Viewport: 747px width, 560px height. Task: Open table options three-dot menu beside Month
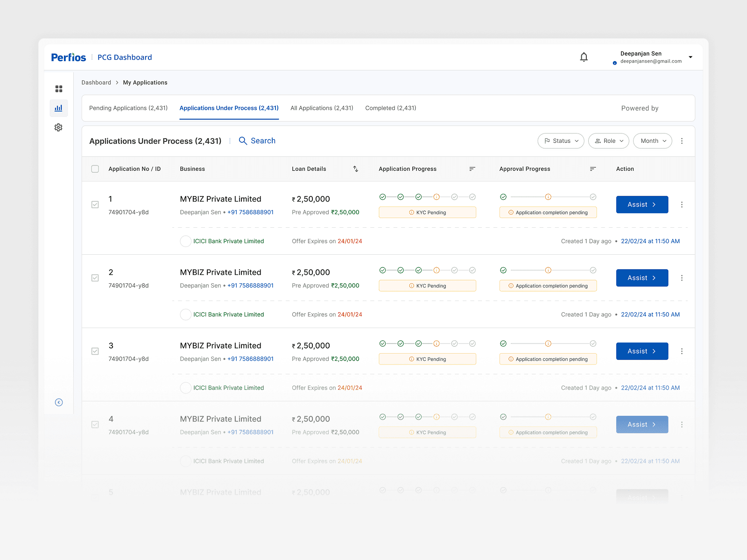click(682, 141)
